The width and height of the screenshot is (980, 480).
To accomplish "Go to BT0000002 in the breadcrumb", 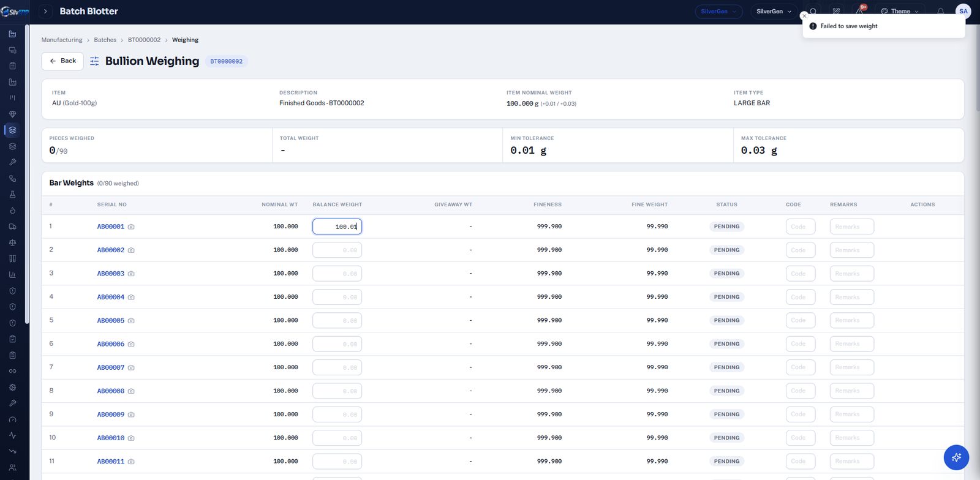I will [144, 40].
